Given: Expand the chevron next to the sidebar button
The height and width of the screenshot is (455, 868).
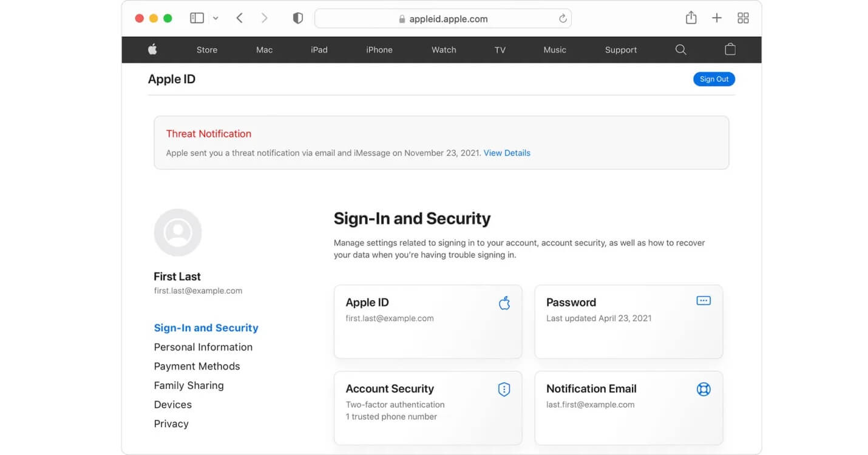Looking at the screenshot, I should [215, 18].
